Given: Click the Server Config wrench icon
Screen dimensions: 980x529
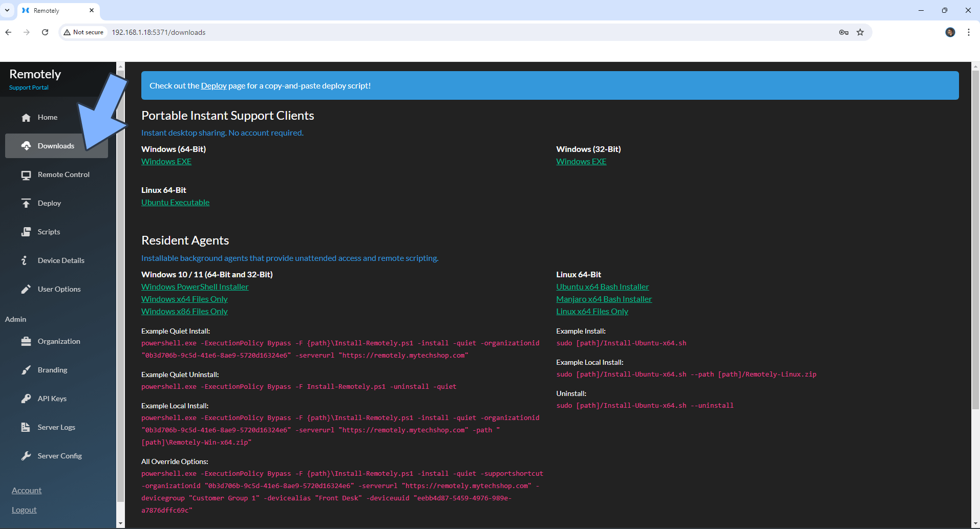Looking at the screenshot, I should [26, 456].
